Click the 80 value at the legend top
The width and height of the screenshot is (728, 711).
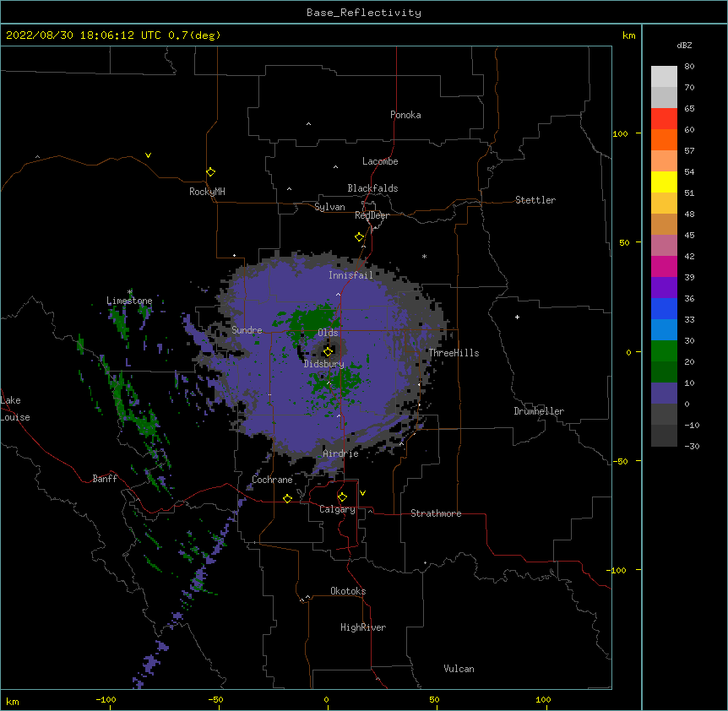[x=689, y=67]
